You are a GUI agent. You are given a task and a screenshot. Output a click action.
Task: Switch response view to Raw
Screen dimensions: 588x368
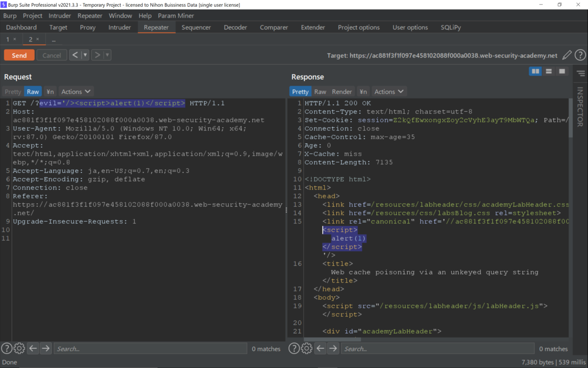(320, 92)
